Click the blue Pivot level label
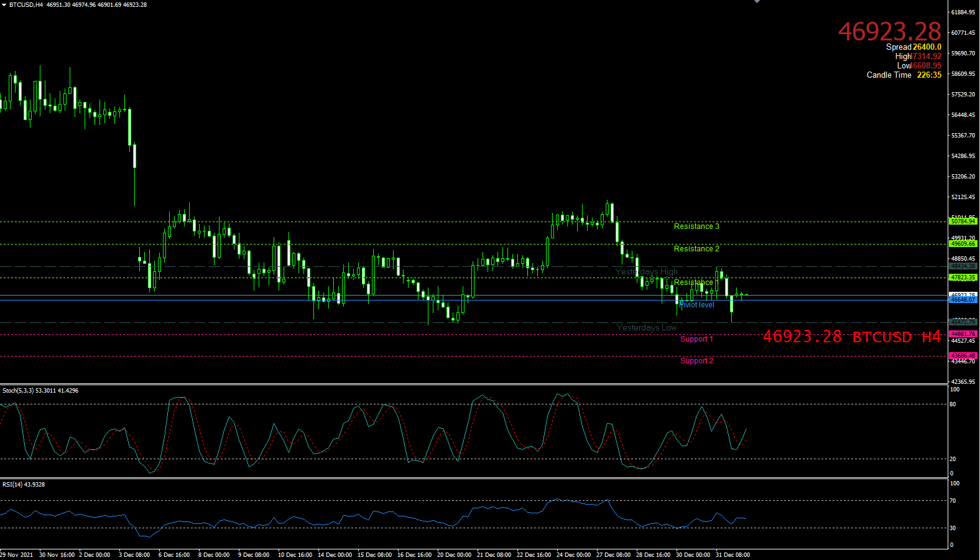The width and height of the screenshot is (980, 560). 697,305
